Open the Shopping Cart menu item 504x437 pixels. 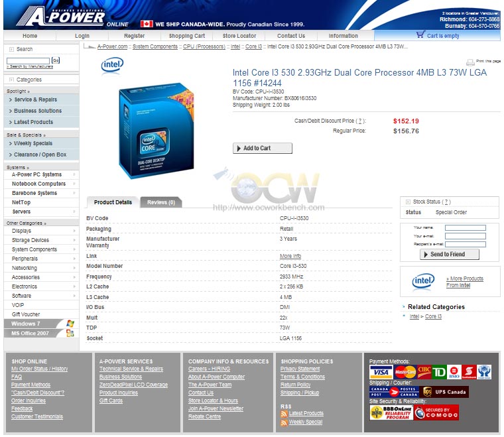187,36
